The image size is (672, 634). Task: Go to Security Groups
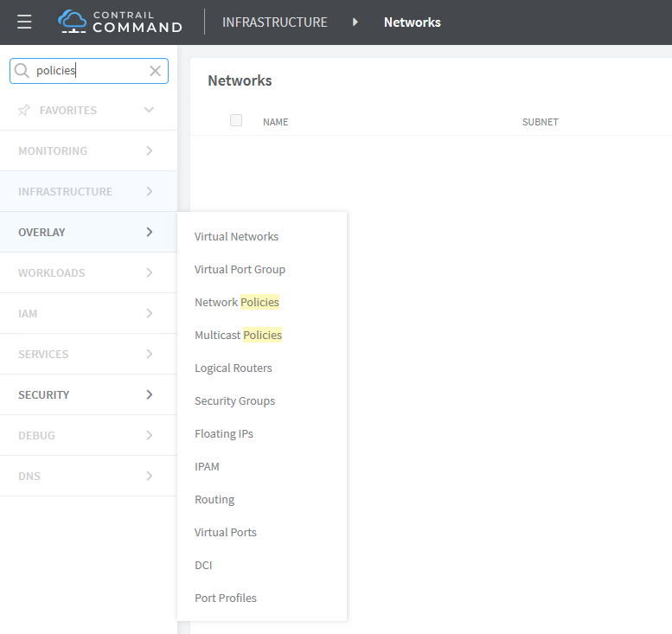pyautogui.click(x=234, y=400)
